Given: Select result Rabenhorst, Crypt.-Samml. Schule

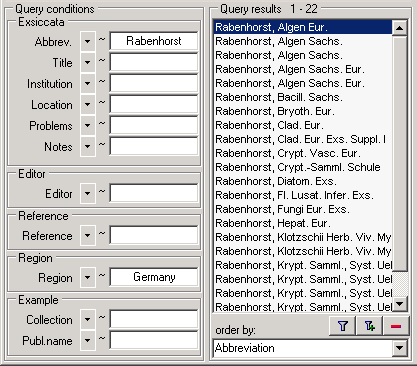Looking at the screenshot, I should [x=303, y=167].
